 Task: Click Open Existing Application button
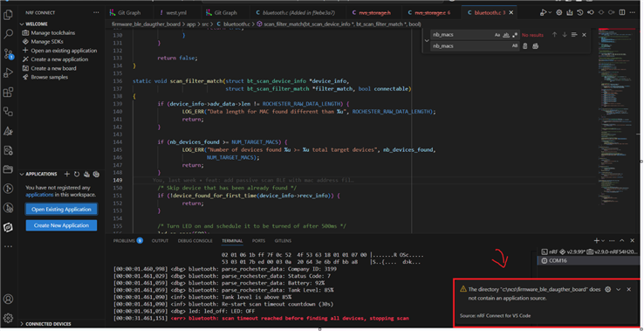(61, 209)
